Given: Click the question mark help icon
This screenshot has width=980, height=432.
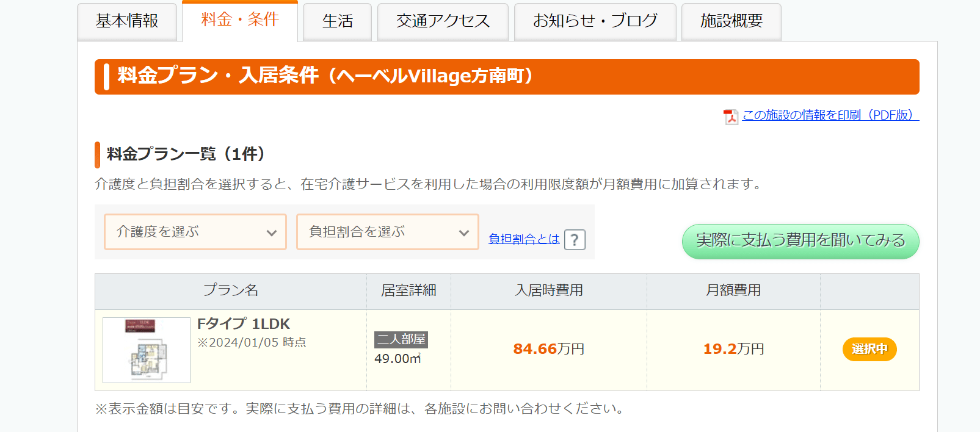Looking at the screenshot, I should 575,240.
